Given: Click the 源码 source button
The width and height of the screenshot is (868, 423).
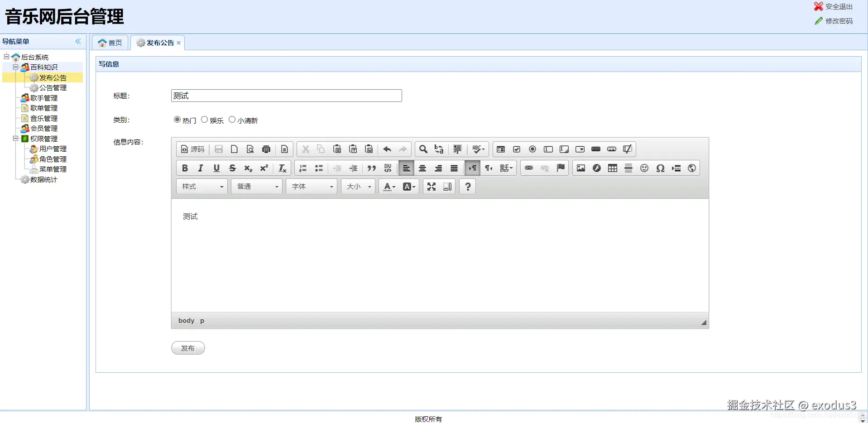Looking at the screenshot, I should tap(193, 149).
